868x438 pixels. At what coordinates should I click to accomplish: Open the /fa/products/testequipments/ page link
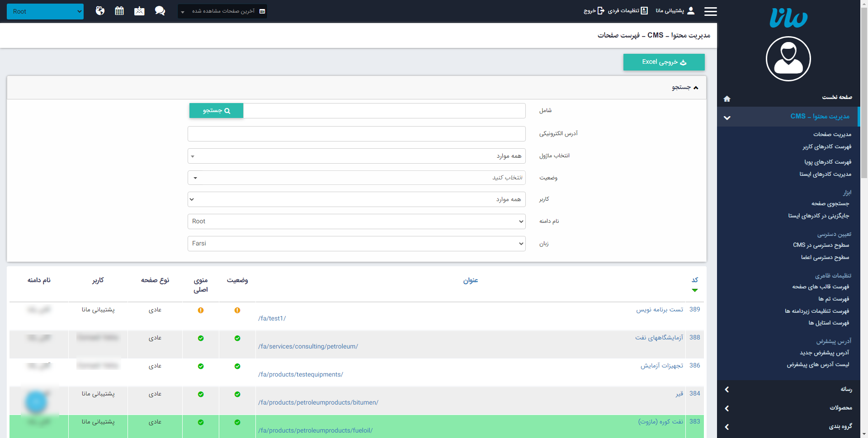[301, 374]
